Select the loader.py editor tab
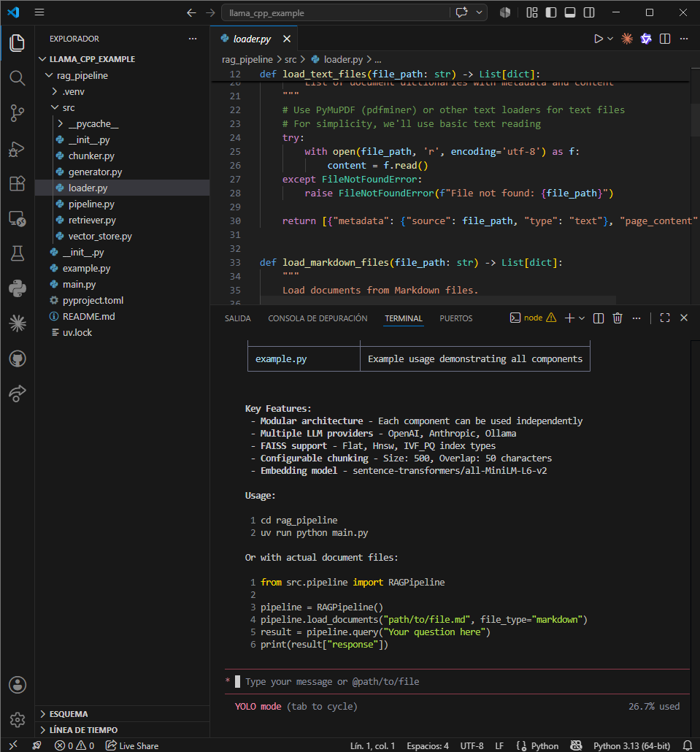Image resolution: width=700 pixels, height=752 pixels. [252, 39]
